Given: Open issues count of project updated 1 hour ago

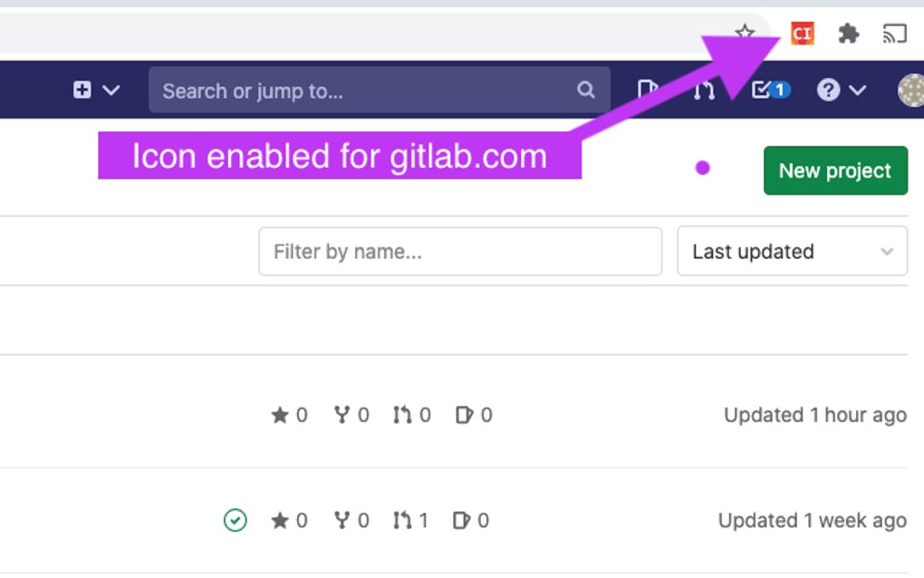Looking at the screenshot, I should point(474,415).
